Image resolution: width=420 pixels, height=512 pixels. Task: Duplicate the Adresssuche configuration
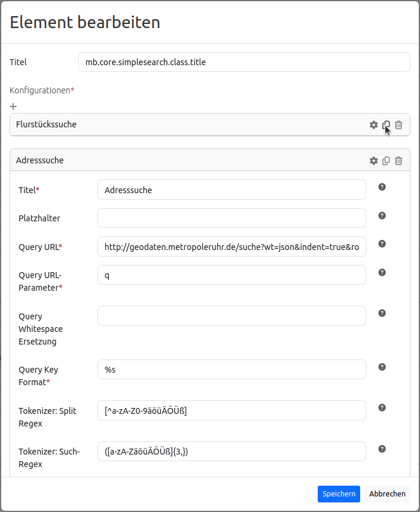coord(386,161)
